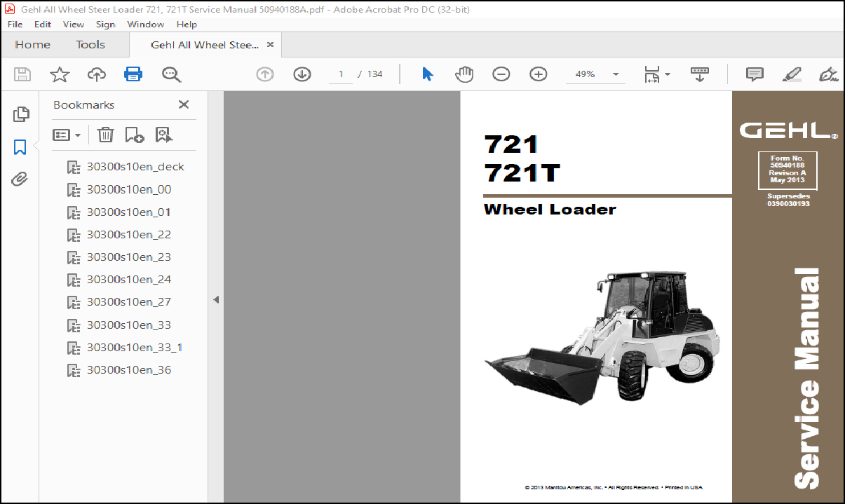
Task: Open bookmark 30300s10en_01
Action: 129,212
